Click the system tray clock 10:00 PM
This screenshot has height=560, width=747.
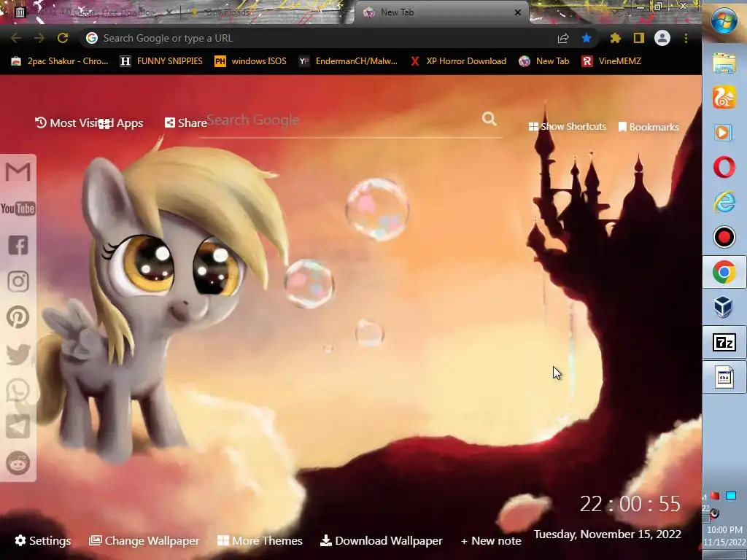tap(724, 529)
